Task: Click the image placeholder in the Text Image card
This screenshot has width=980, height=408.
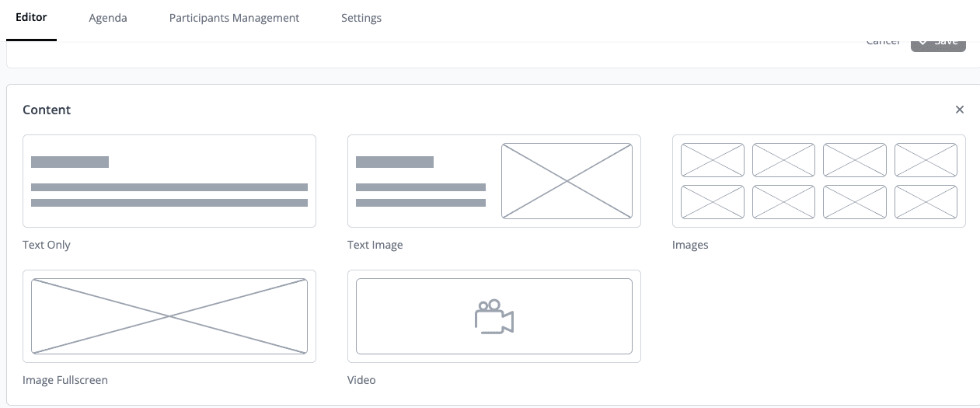Action: point(567,181)
